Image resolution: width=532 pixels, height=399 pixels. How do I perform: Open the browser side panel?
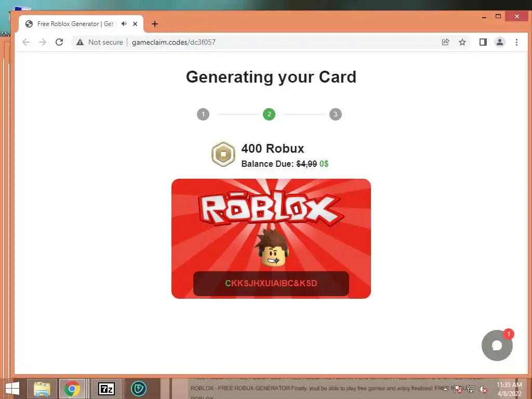(483, 42)
